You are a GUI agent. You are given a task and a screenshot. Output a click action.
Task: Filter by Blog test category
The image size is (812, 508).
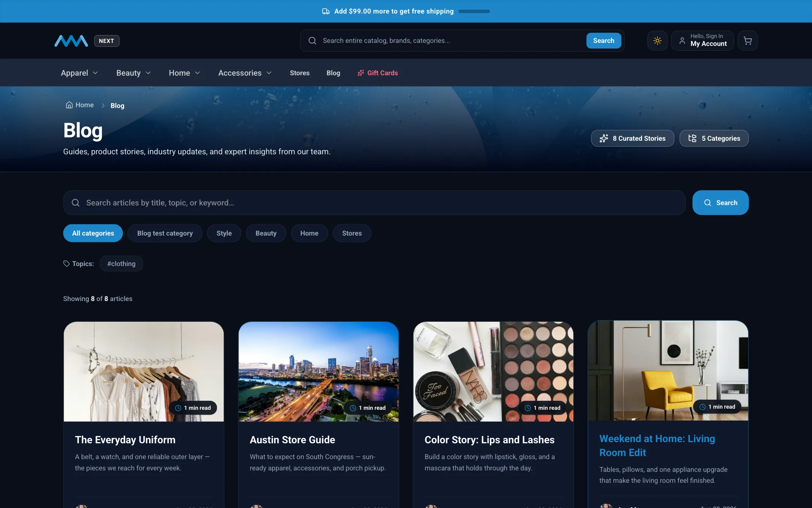(165, 233)
